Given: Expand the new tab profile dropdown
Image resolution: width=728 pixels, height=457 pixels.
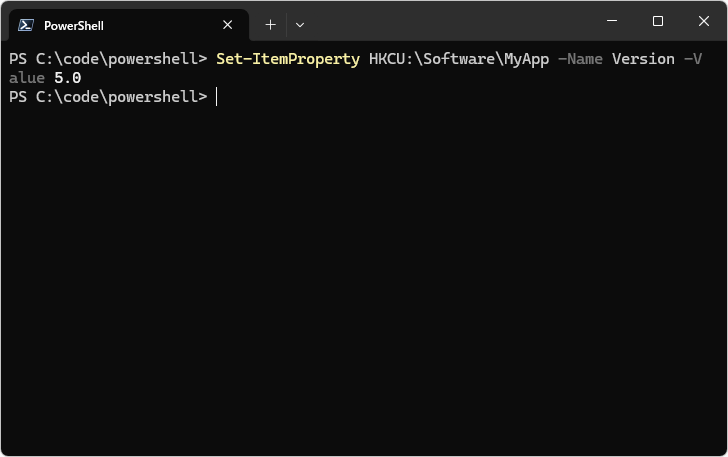Looking at the screenshot, I should [300, 25].
